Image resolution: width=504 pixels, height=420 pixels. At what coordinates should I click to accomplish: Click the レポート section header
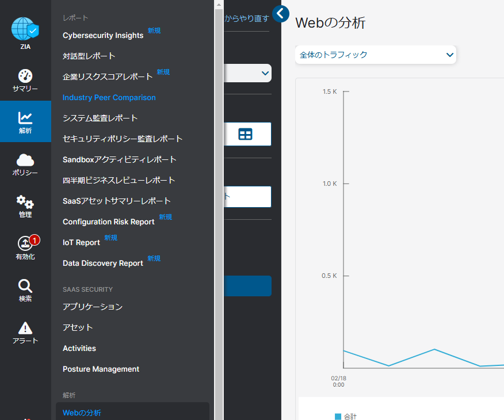pyautogui.click(x=75, y=18)
